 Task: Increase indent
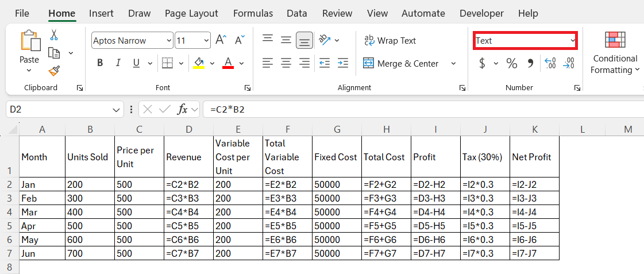(343, 63)
